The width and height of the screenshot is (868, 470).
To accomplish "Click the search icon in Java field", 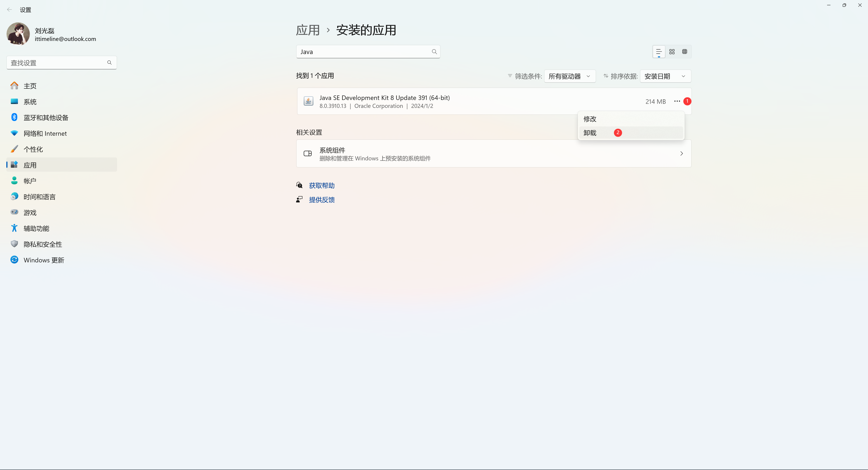I will (434, 52).
